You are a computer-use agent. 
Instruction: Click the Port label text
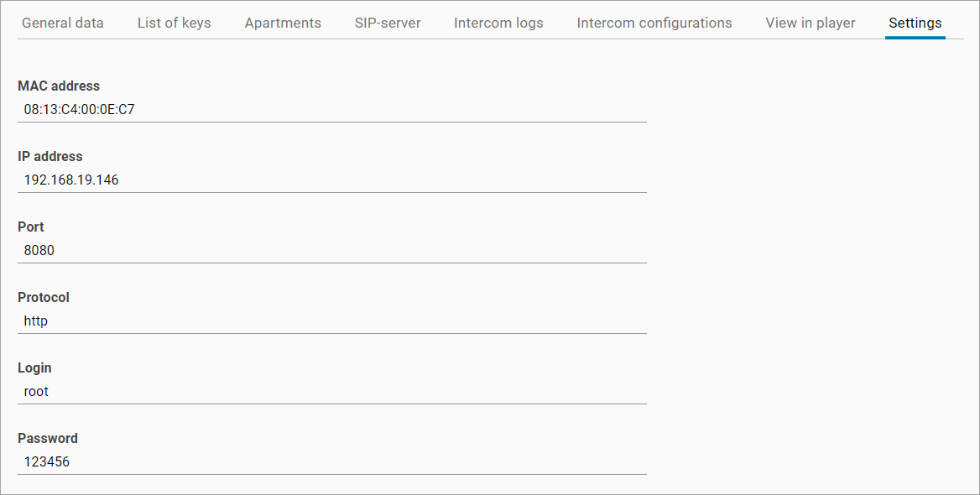click(31, 227)
